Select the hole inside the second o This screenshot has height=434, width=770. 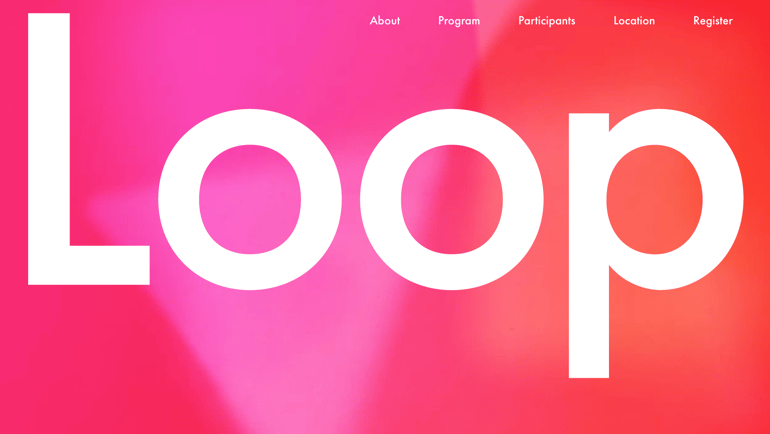click(x=452, y=200)
